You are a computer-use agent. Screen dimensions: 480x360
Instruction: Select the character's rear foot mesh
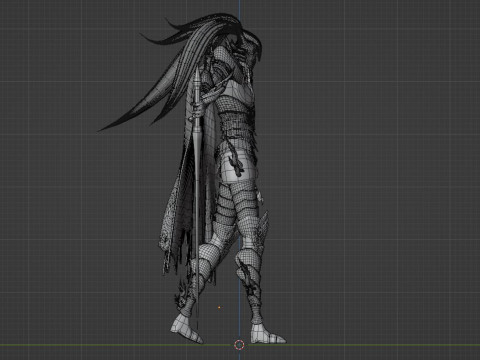186,329
